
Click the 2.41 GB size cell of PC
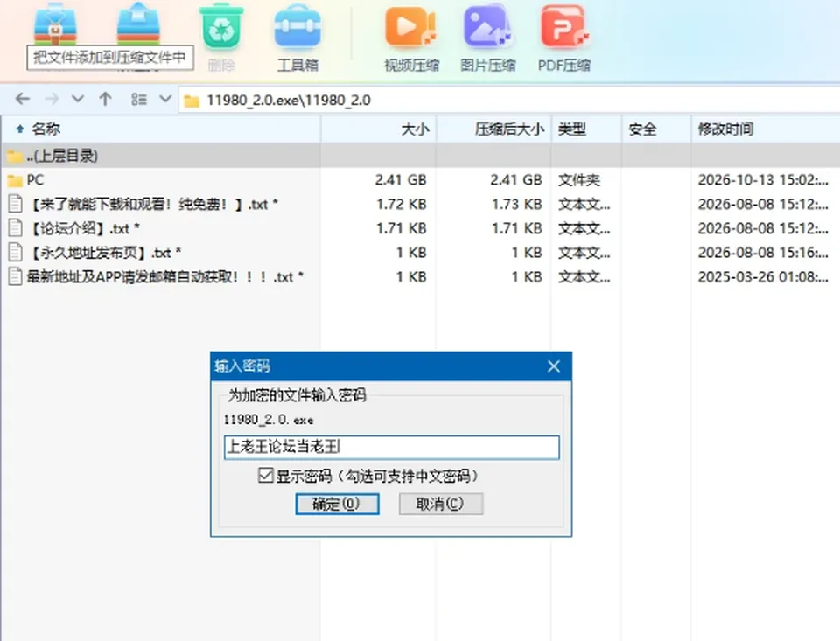click(x=401, y=180)
